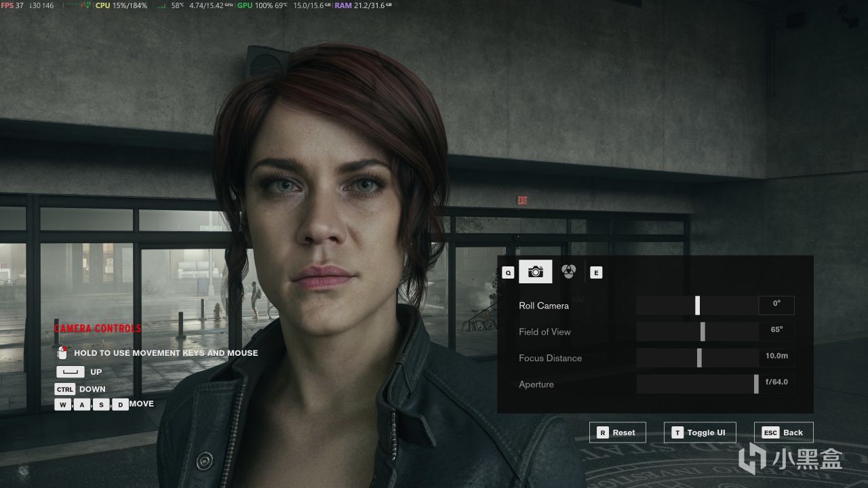868x488 pixels.
Task: Click the Aperture slider handle
Action: click(x=756, y=384)
